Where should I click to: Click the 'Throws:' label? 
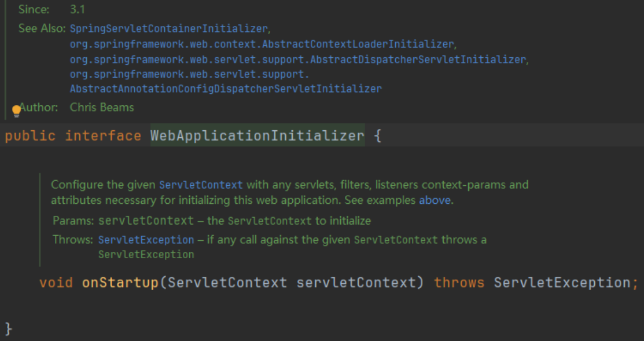click(73, 240)
